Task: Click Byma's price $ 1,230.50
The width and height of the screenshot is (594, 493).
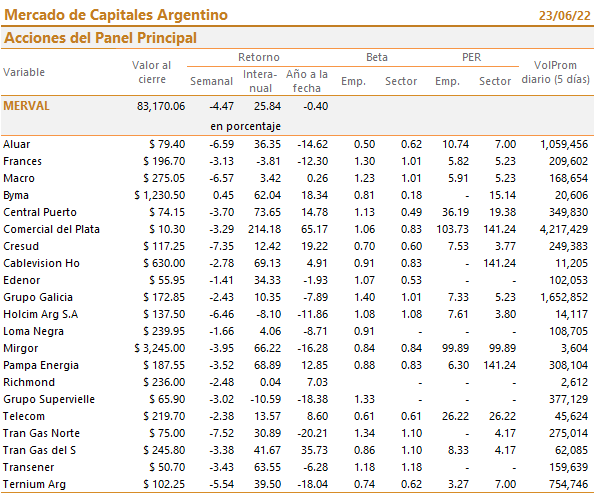Action: 159,195
